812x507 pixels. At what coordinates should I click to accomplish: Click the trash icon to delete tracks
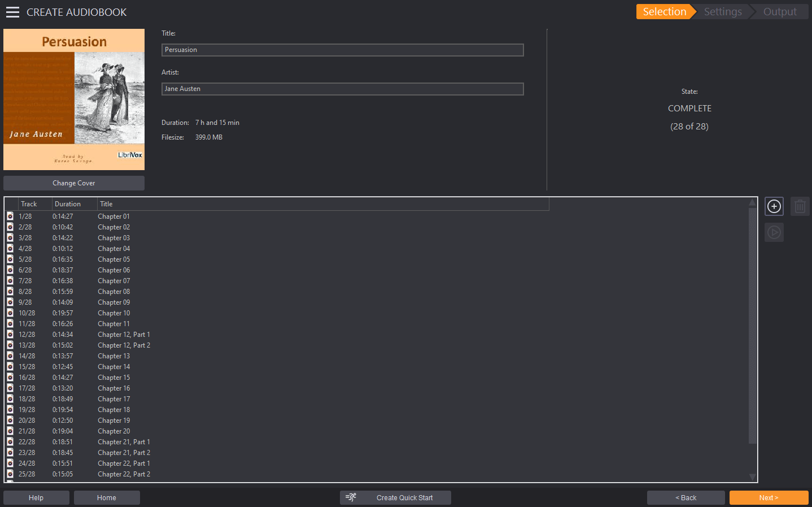click(800, 206)
